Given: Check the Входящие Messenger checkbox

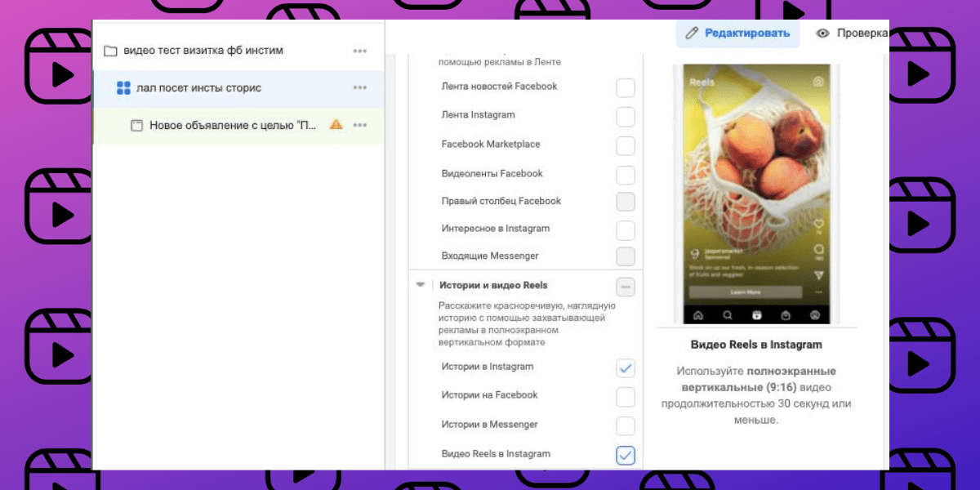Looking at the screenshot, I should [626, 256].
